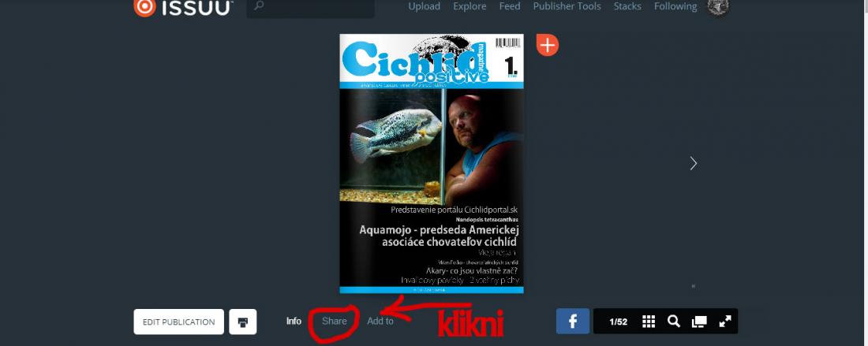Switch page layout with stacked pages icon
This screenshot has width=868, height=346.
click(699, 322)
